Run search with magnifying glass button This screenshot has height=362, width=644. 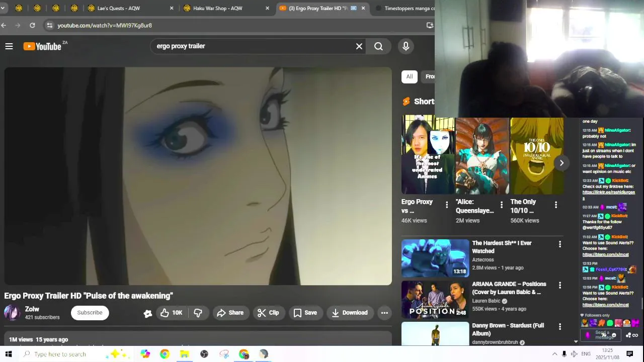[x=378, y=46]
